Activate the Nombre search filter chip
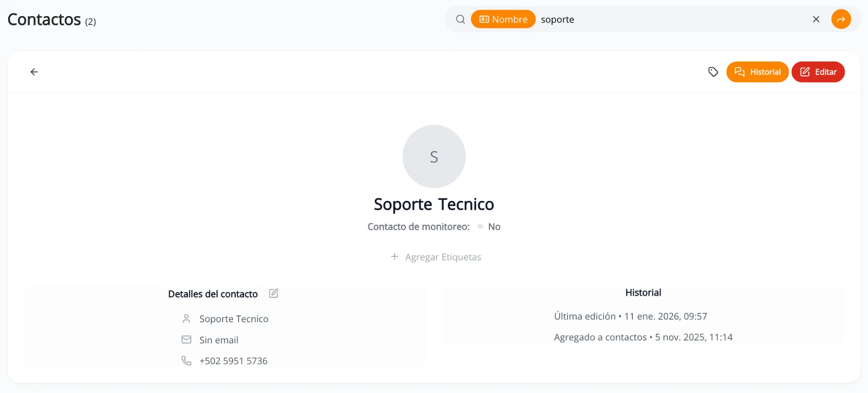The width and height of the screenshot is (868, 393). coord(503,19)
